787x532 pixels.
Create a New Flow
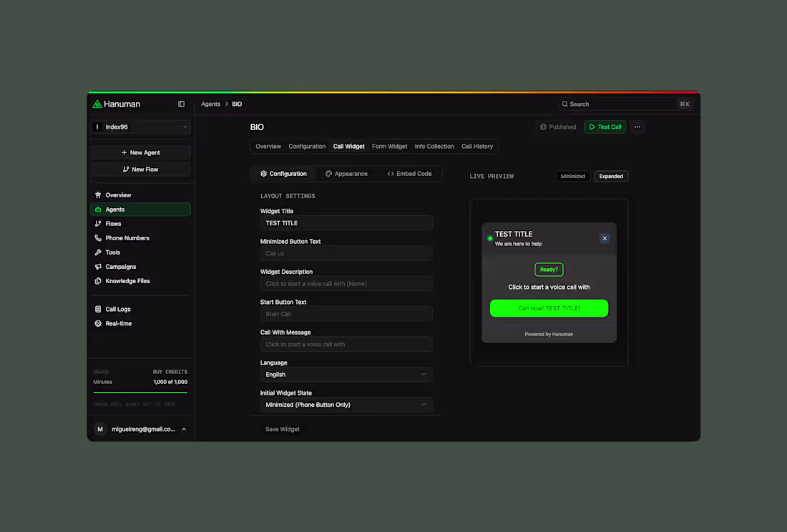coord(140,169)
